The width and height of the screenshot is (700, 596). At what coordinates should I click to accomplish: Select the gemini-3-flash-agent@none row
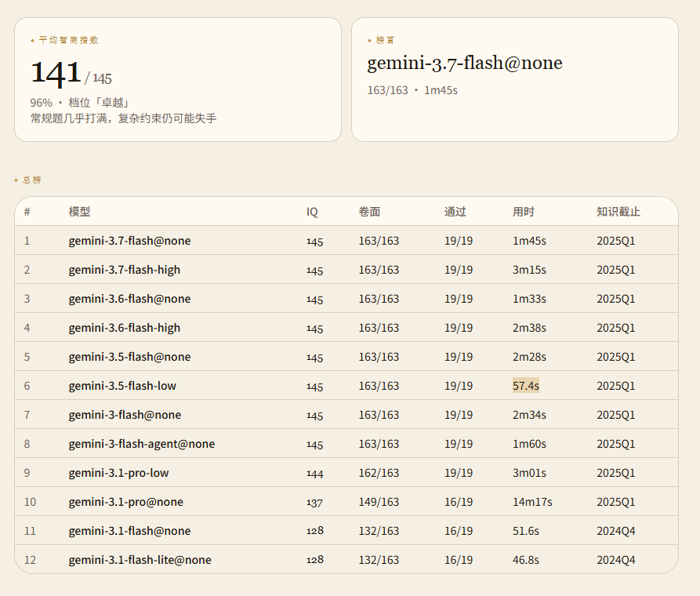[346, 444]
